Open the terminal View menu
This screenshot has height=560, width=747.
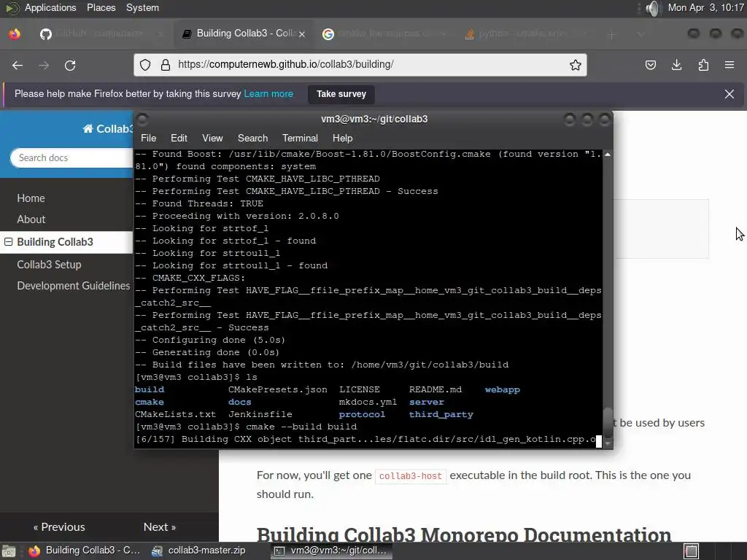(212, 138)
